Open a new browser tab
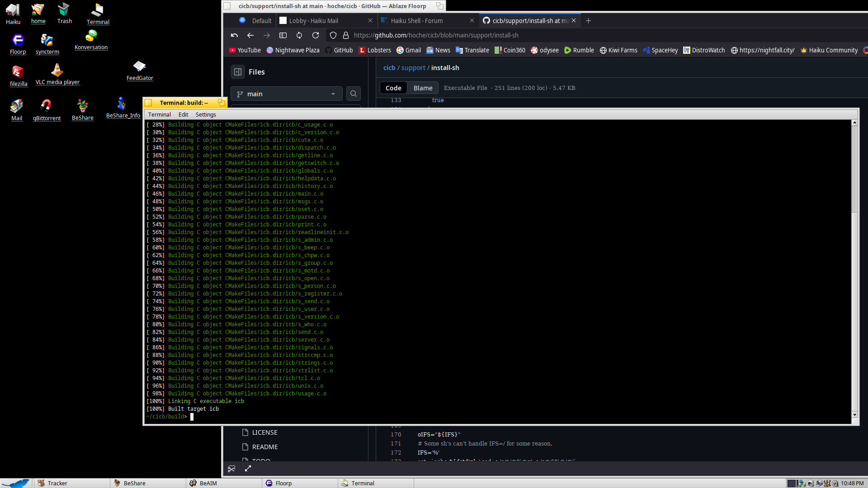Image resolution: width=868 pixels, height=488 pixels. click(588, 21)
